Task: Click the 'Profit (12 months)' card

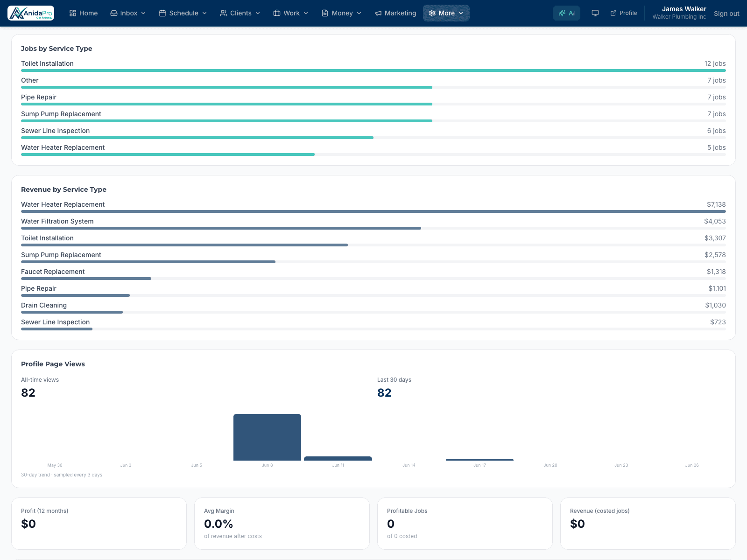Action: pos(99,524)
